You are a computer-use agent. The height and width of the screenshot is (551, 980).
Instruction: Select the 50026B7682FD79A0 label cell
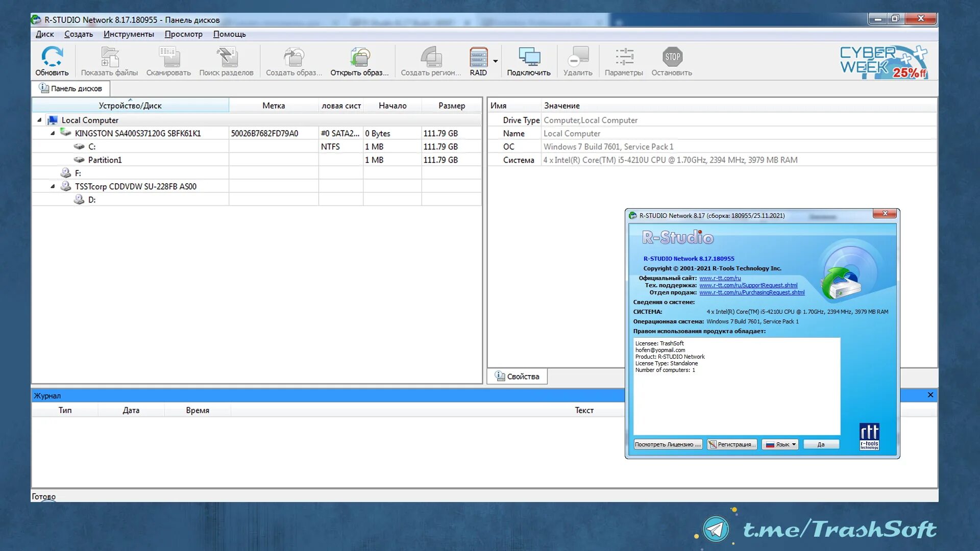tap(274, 133)
